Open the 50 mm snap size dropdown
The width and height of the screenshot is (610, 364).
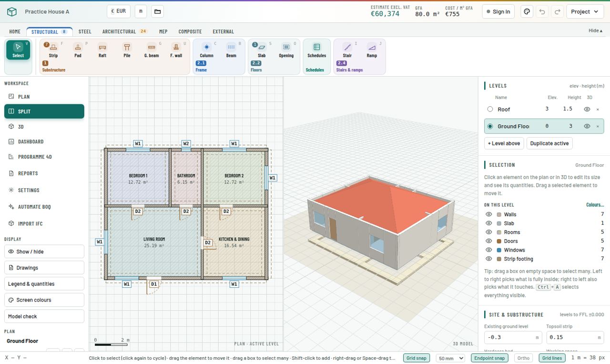point(450,358)
